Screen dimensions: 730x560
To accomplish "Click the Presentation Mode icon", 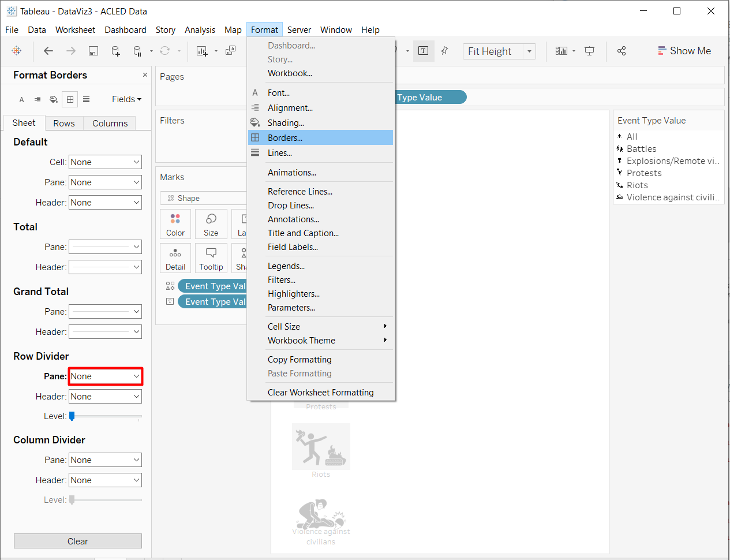I will coord(589,51).
